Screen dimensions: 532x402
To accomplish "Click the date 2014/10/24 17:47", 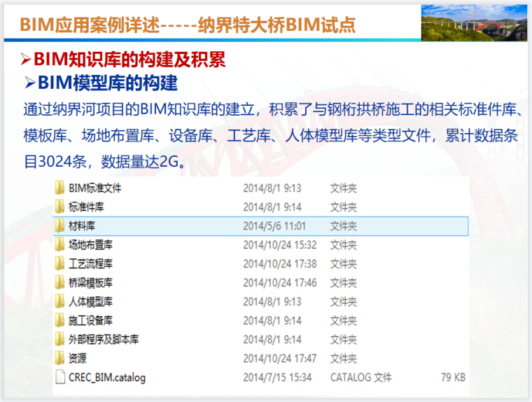I will (x=279, y=359).
